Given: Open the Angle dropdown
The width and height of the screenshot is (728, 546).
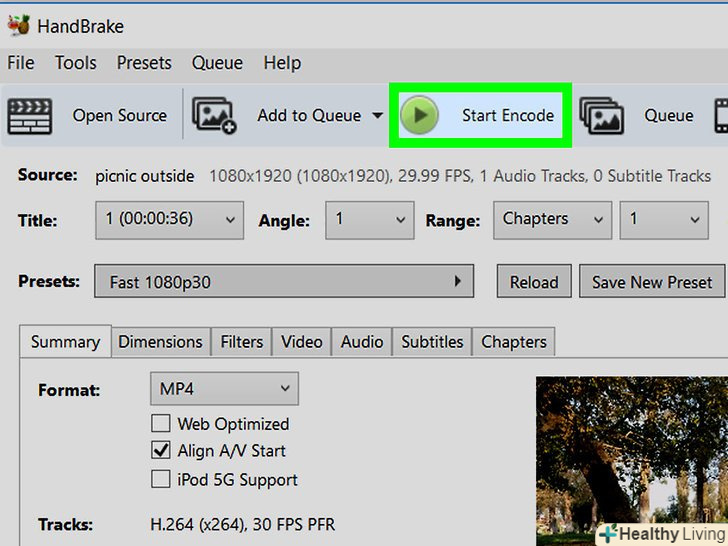Looking at the screenshot, I should tap(370, 220).
